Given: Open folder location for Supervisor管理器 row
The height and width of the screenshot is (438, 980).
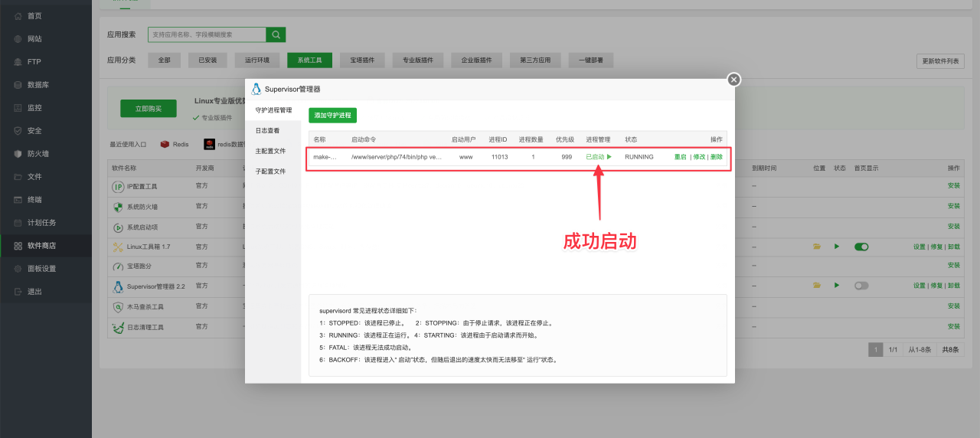Looking at the screenshot, I should pyautogui.click(x=817, y=285).
